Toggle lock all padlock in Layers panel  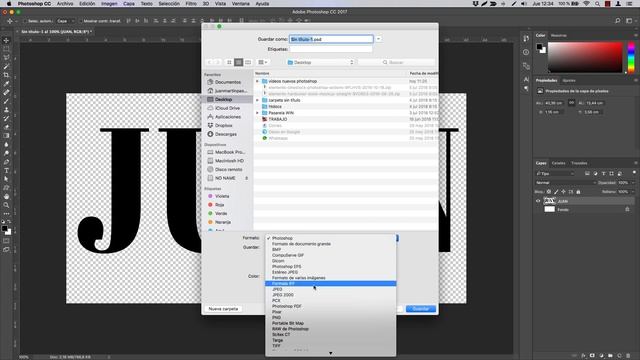click(x=578, y=192)
